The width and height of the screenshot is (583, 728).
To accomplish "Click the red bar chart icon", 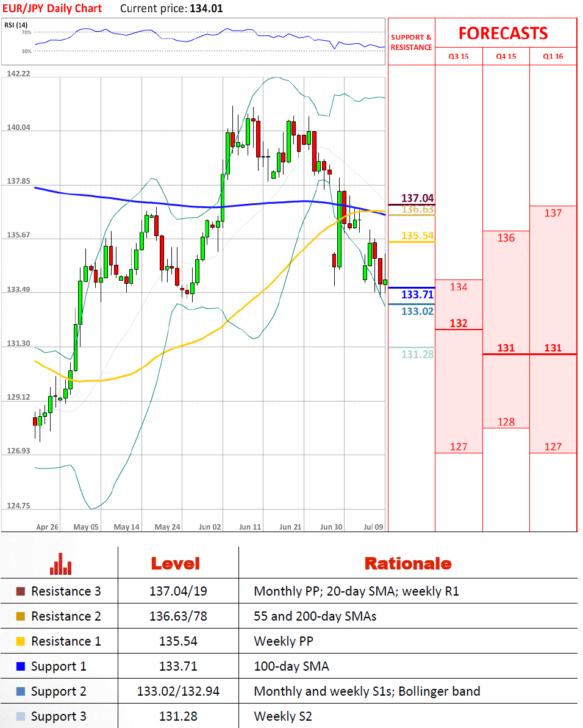I will [61, 564].
